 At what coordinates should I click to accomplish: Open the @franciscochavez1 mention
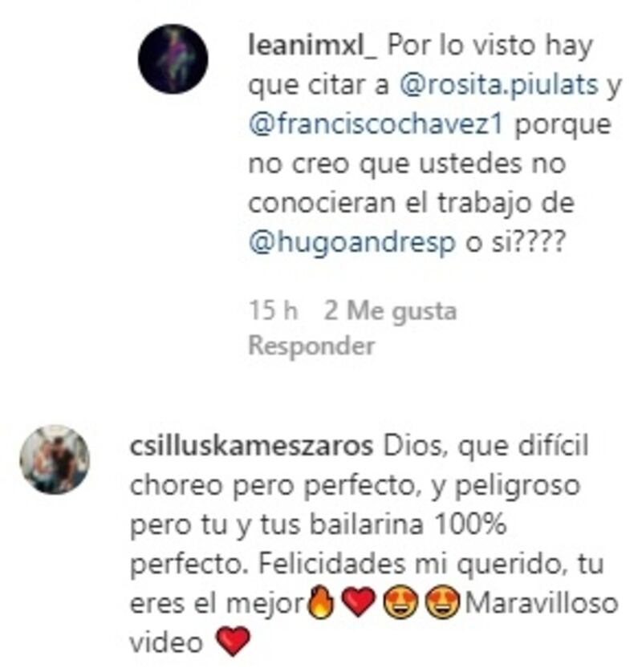coord(376,124)
